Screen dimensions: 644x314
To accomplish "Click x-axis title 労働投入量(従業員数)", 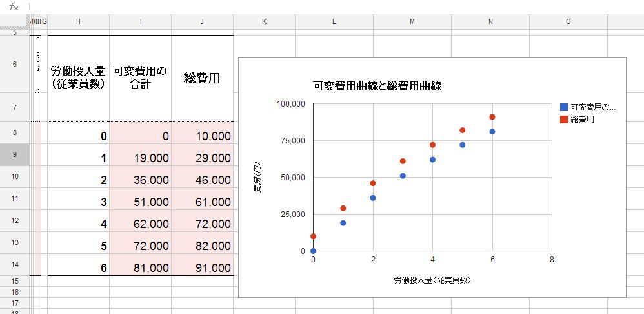I will (432, 280).
